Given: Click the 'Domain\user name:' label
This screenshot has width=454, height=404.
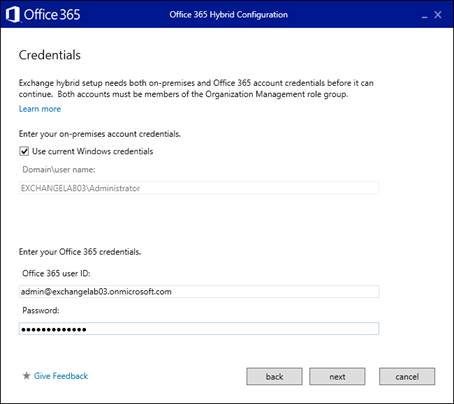Looking at the screenshot, I should point(59,170).
